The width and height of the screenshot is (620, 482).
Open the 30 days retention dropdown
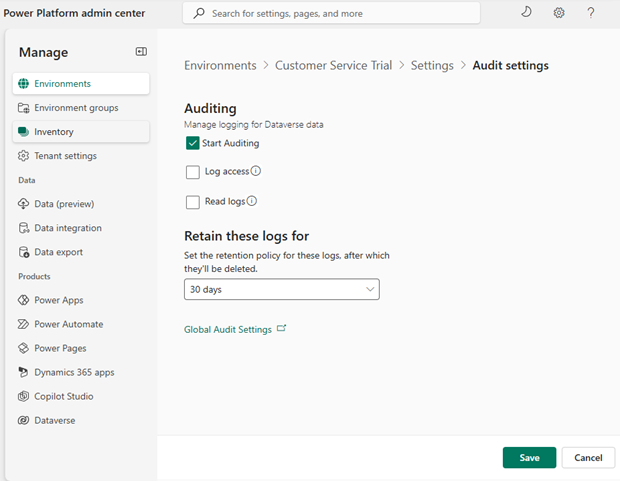coord(282,289)
